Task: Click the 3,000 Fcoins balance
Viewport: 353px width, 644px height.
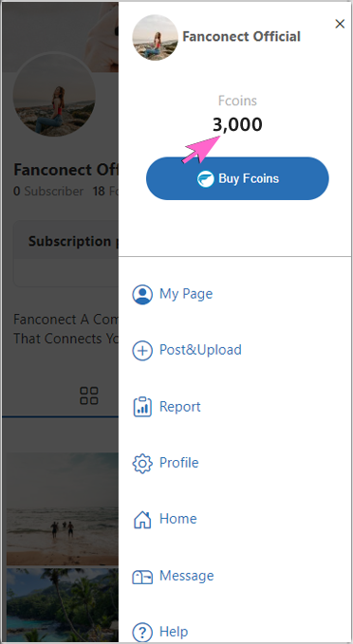Action: click(237, 124)
